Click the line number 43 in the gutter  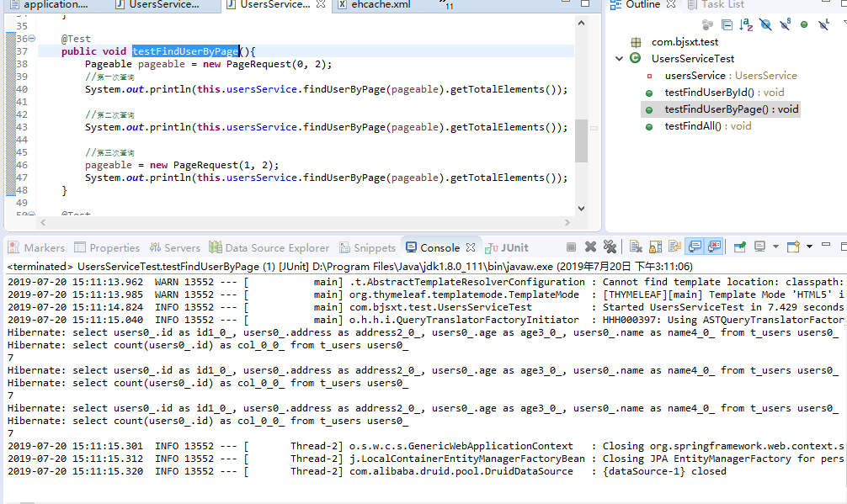click(22, 127)
